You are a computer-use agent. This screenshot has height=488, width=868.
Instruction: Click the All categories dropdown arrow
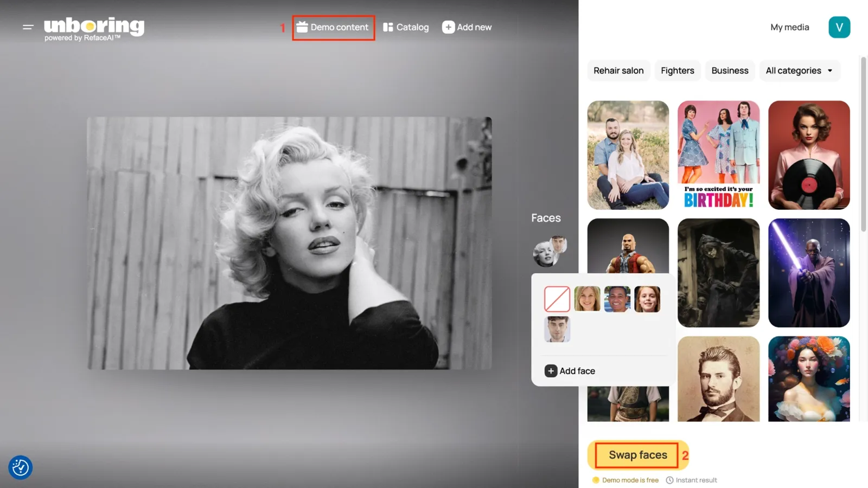pos(829,70)
